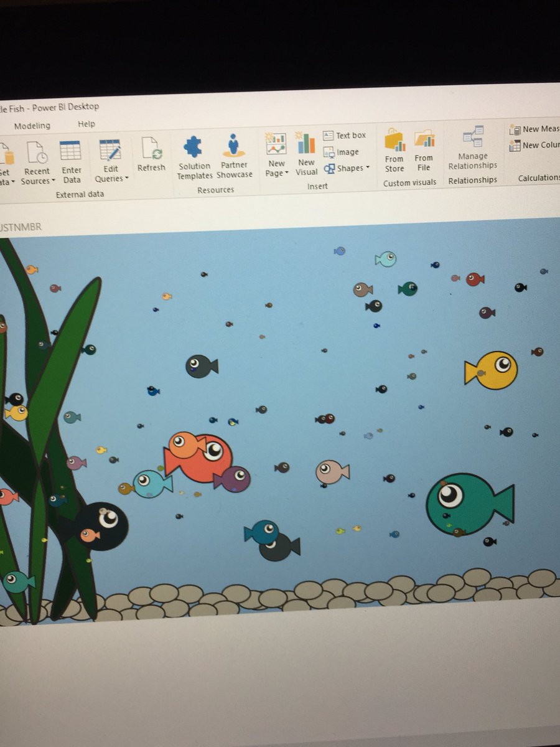Open the Get Data dropdown

6,165
